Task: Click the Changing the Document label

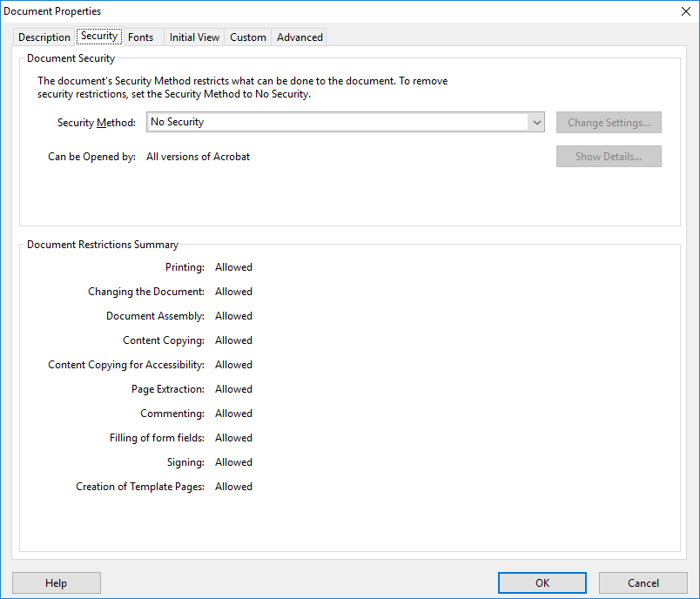Action: [x=146, y=292]
